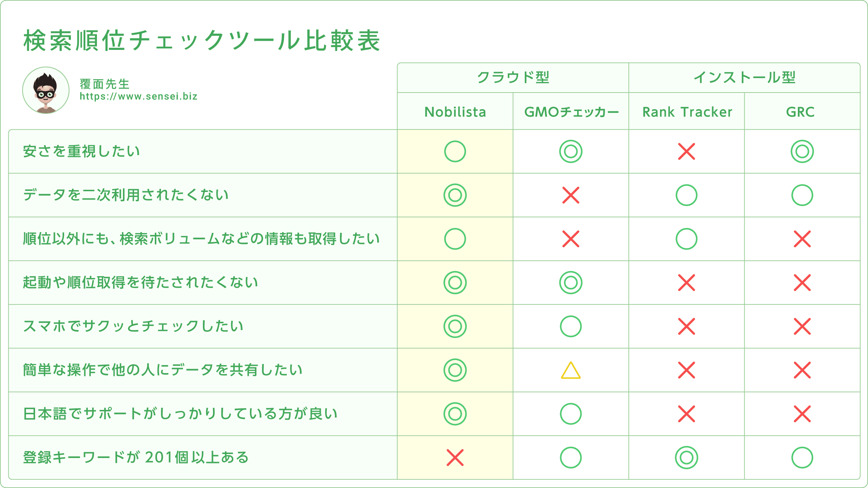868x488 pixels.
Task: Select the インストール型 header cell
Action: (x=744, y=78)
